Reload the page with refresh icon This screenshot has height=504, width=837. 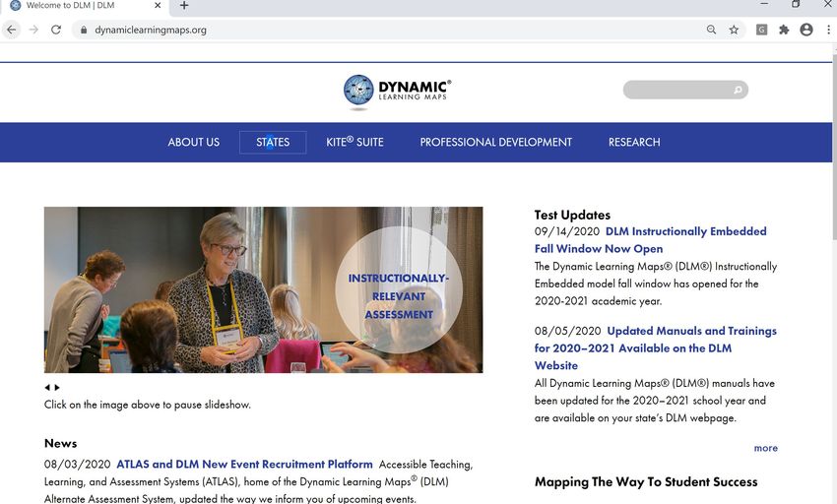click(56, 30)
